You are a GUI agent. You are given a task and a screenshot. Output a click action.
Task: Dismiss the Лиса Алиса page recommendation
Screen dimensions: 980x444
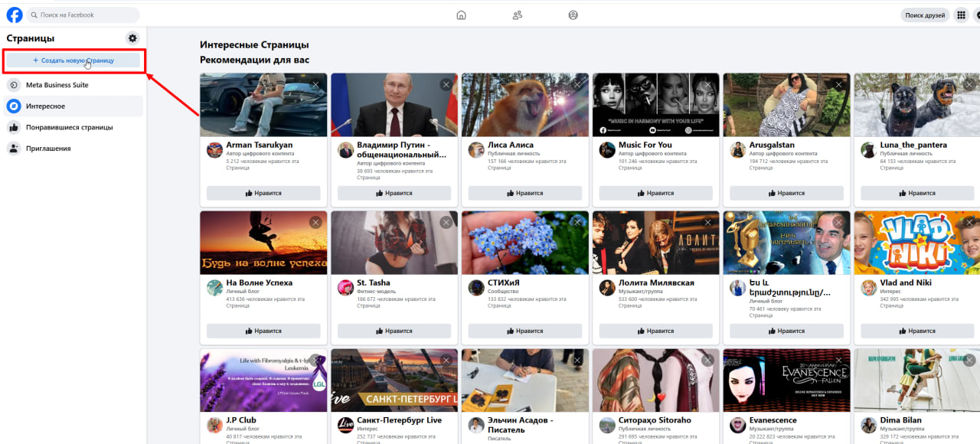[x=577, y=84]
